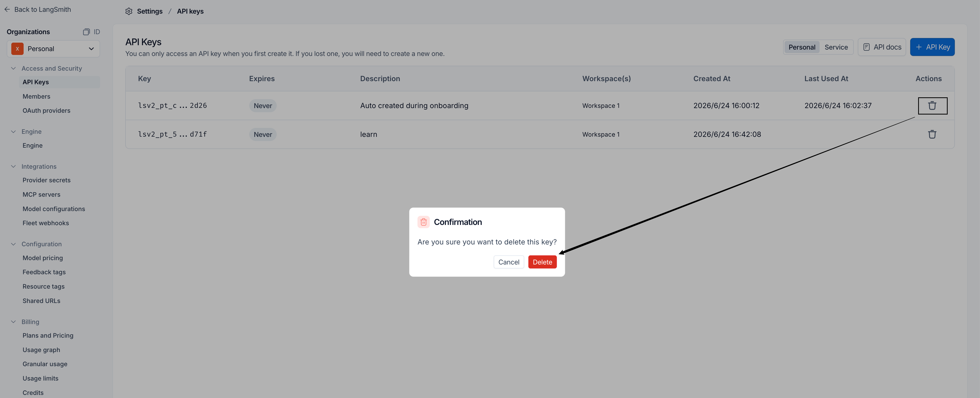Open Shared URLs page
This screenshot has width=980, height=398.
click(42, 301)
